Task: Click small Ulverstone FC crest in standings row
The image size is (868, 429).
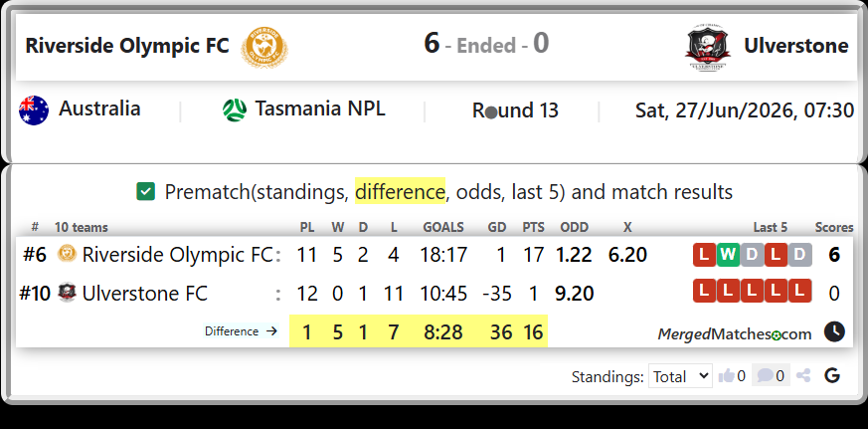Action: [67, 292]
